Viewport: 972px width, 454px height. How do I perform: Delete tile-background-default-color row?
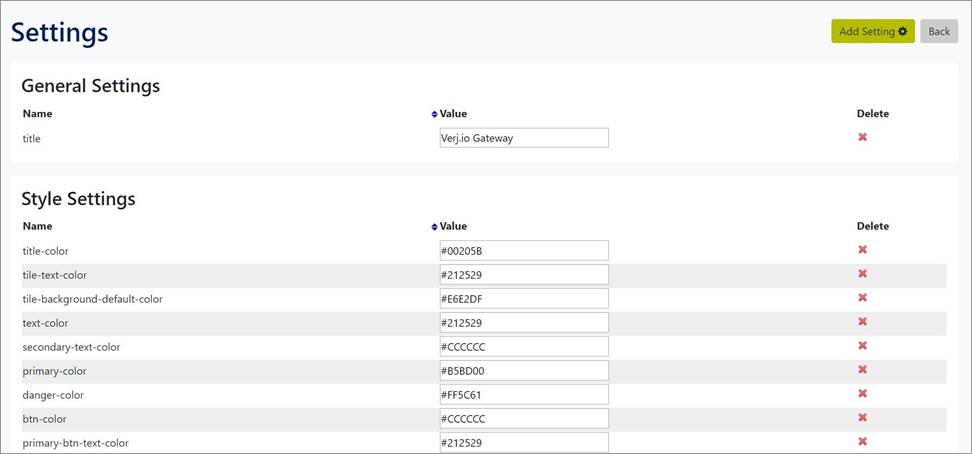(x=862, y=298)
